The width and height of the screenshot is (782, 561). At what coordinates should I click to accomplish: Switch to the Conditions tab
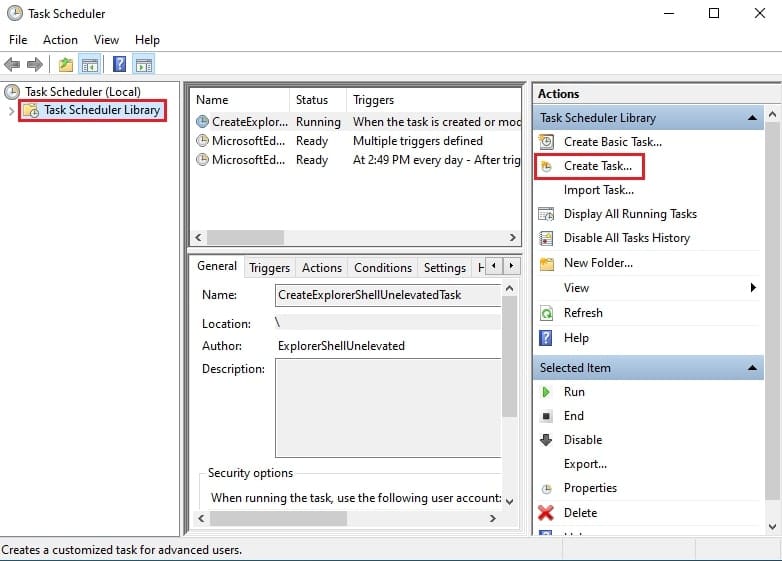pyautogui.click(x=383, y=268)
